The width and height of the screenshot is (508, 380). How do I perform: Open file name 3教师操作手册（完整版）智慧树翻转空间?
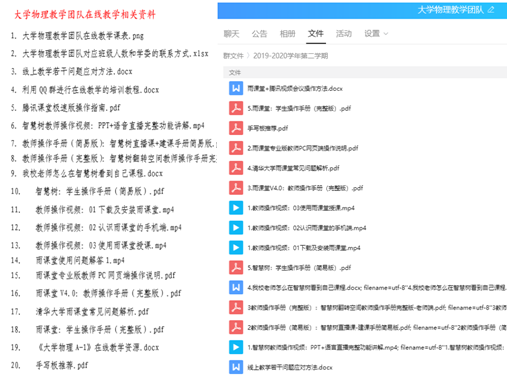377,308
